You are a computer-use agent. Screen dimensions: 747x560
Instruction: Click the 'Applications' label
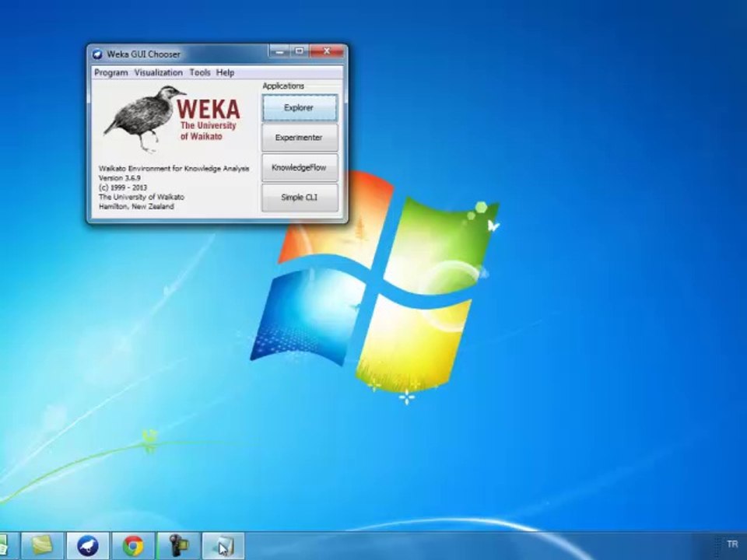click(283, 86)
